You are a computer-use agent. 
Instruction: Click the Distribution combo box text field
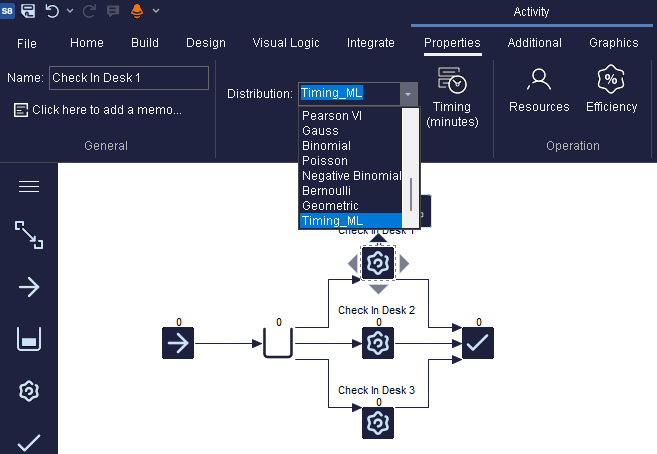coord(349,93)
